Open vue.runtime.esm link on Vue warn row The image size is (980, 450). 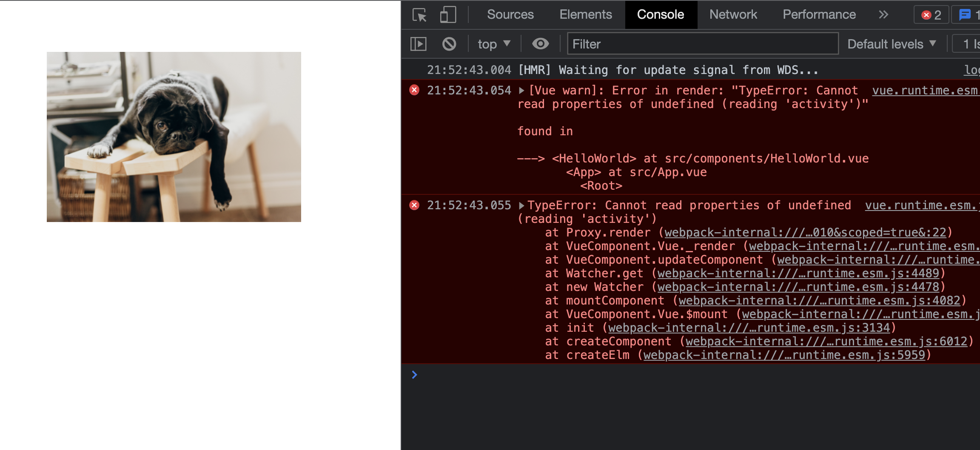[926, 90]
